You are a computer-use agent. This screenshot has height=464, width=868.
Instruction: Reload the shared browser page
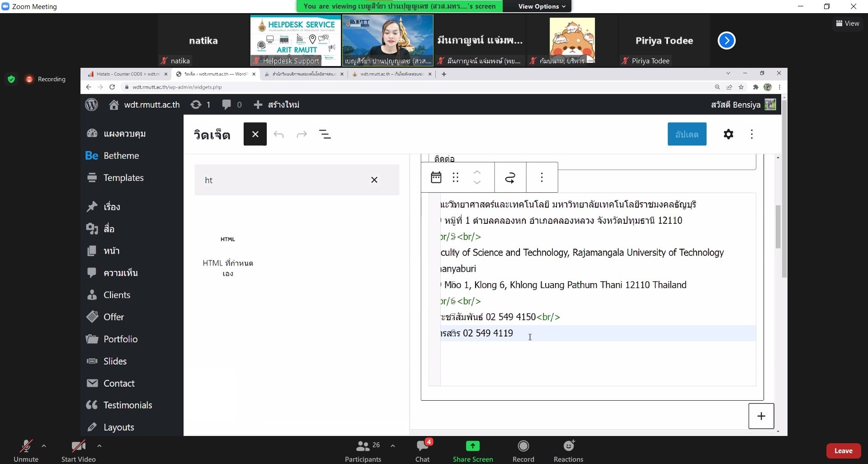tap(112, 87)
